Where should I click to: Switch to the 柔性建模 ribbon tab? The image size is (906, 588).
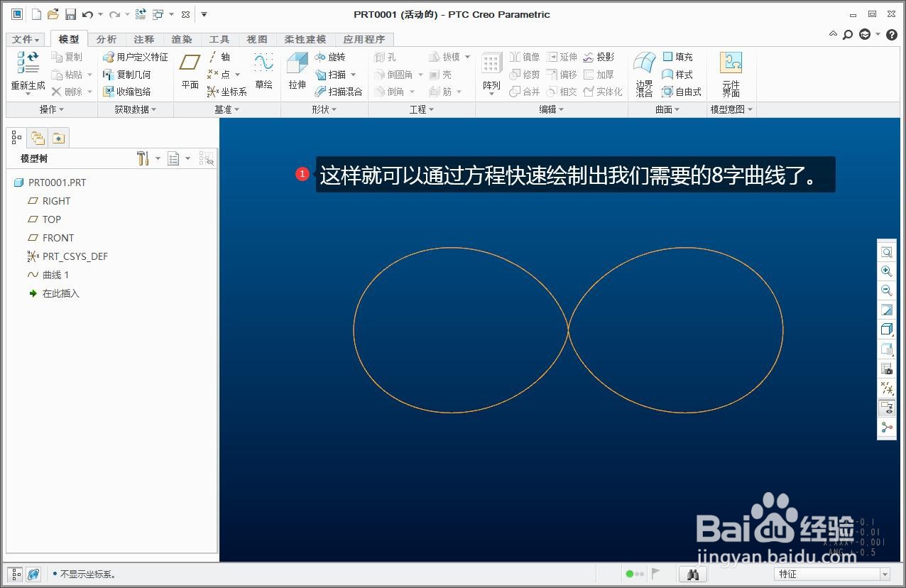[x=305, y=40]
